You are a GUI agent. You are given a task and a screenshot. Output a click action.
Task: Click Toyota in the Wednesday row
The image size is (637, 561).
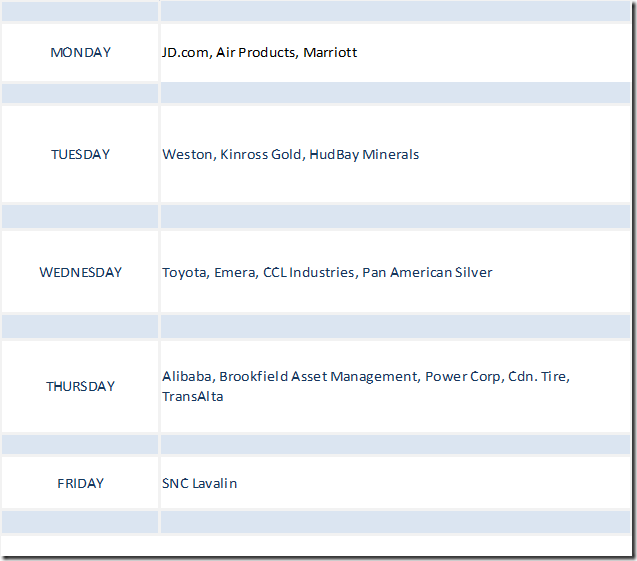pyautogui.click(x=184, y=272)
